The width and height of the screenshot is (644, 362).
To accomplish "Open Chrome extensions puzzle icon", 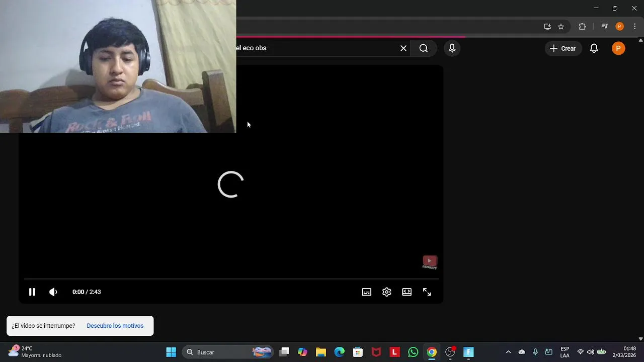I will point(582,27).
